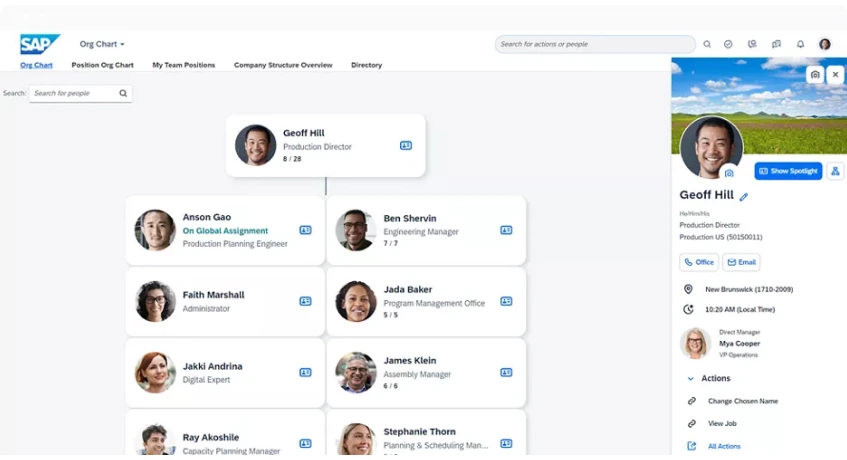Click On Global Assignment status text

tap(225, 231)
